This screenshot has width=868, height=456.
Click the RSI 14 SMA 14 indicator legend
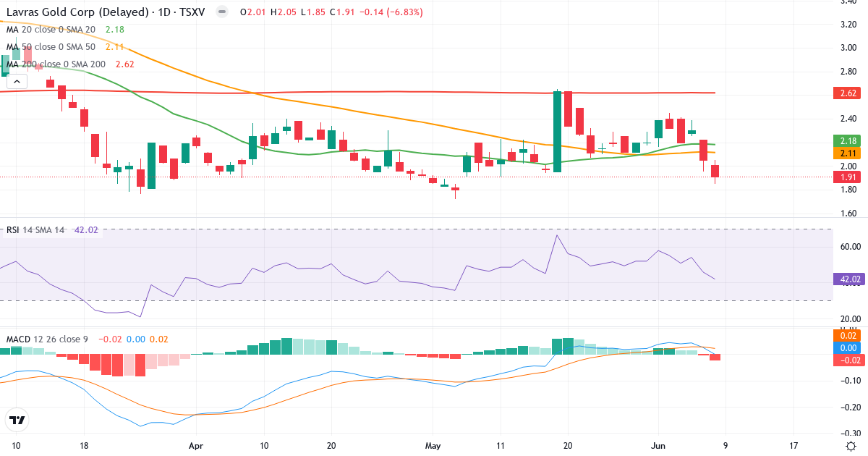35,230
